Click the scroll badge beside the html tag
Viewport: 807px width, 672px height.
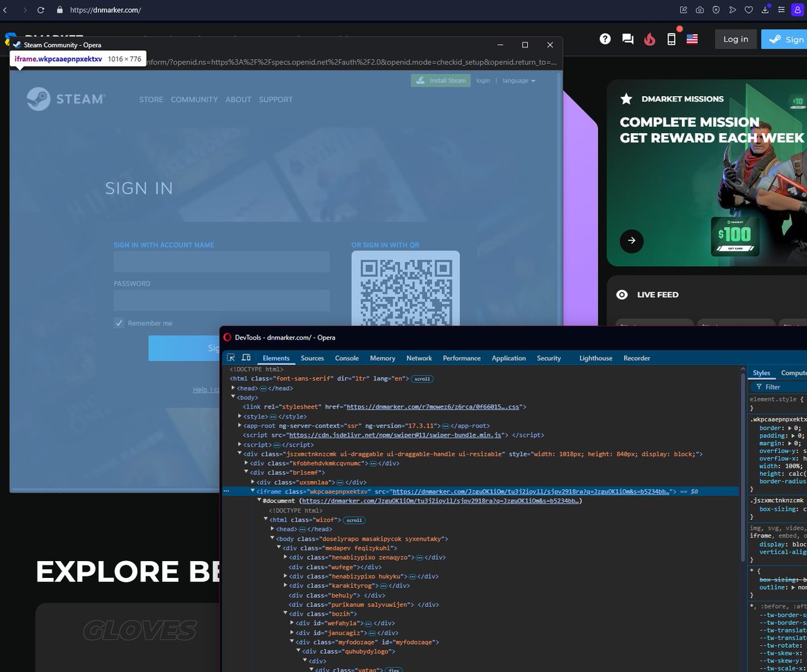pyautogui.click(x=422, y=379)
